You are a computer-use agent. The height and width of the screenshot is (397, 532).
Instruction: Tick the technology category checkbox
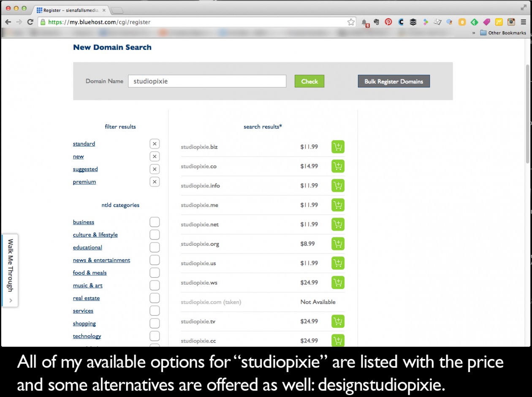click(x=155, y=336)
